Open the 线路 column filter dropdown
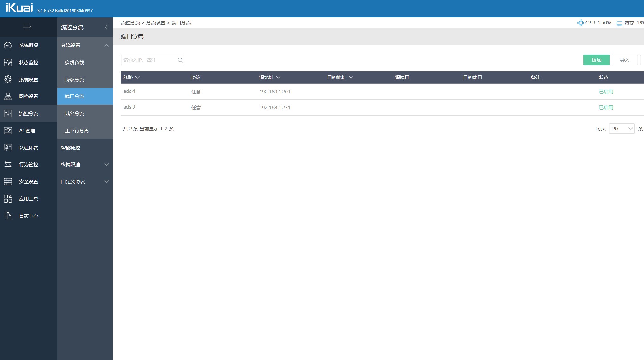The image size is (644, 360). [138, 78]
